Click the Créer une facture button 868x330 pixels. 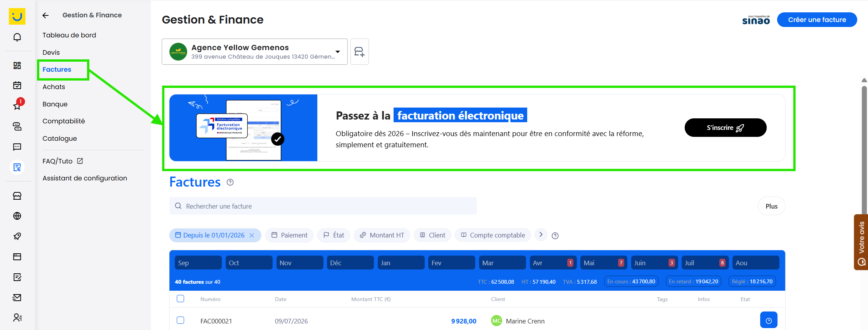[x=817, y=20]
